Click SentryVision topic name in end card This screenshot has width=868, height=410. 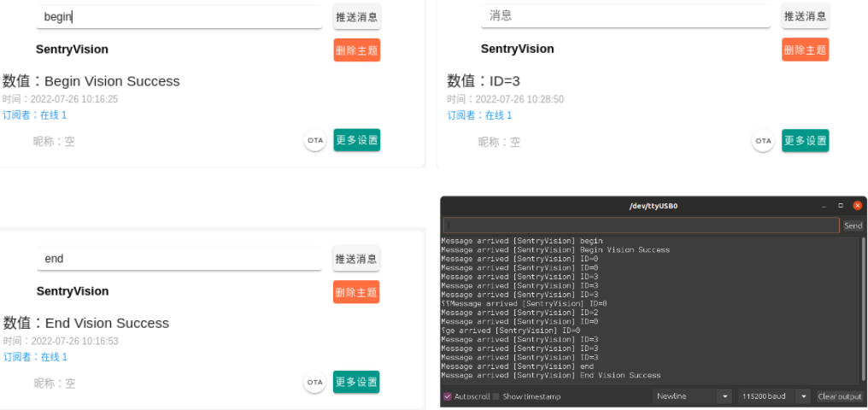(x=73, y=291)
